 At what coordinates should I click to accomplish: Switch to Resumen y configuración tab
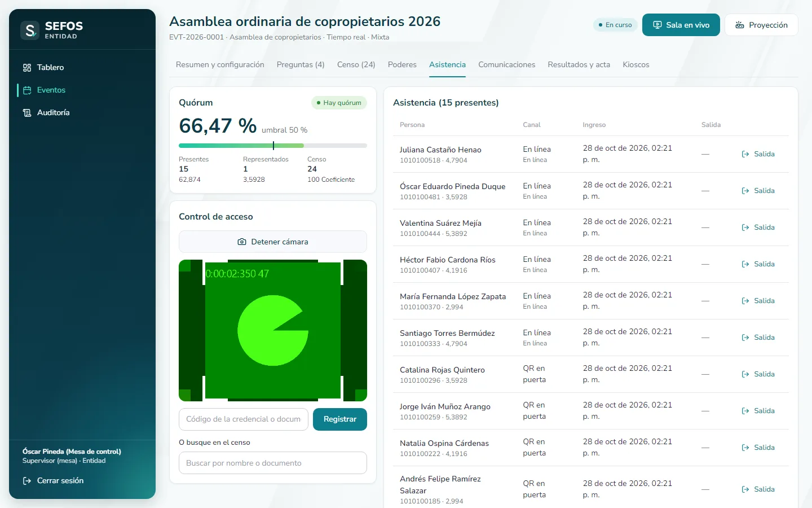point(220,65)
